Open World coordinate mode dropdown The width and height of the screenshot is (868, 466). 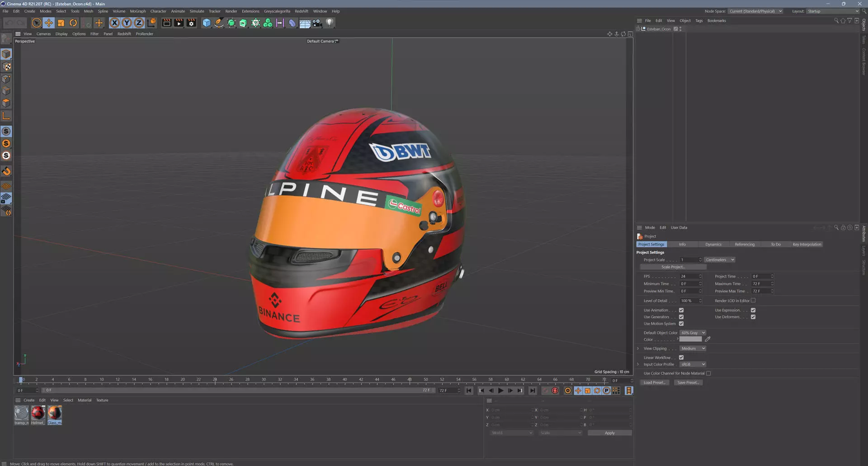512,433
